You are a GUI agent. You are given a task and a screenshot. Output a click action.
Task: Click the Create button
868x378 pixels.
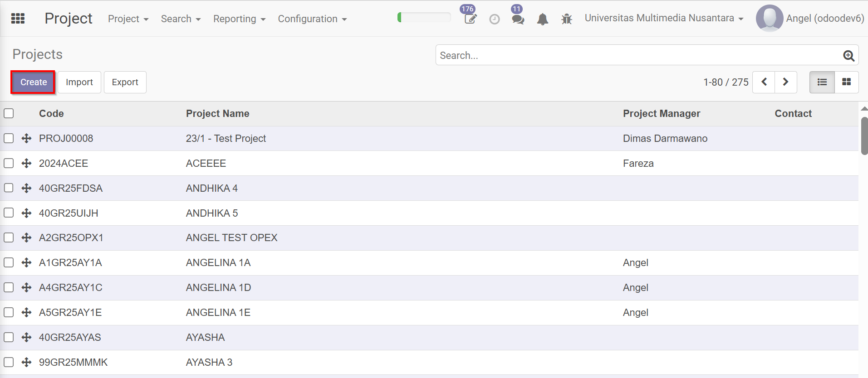[x=33, y=82]
